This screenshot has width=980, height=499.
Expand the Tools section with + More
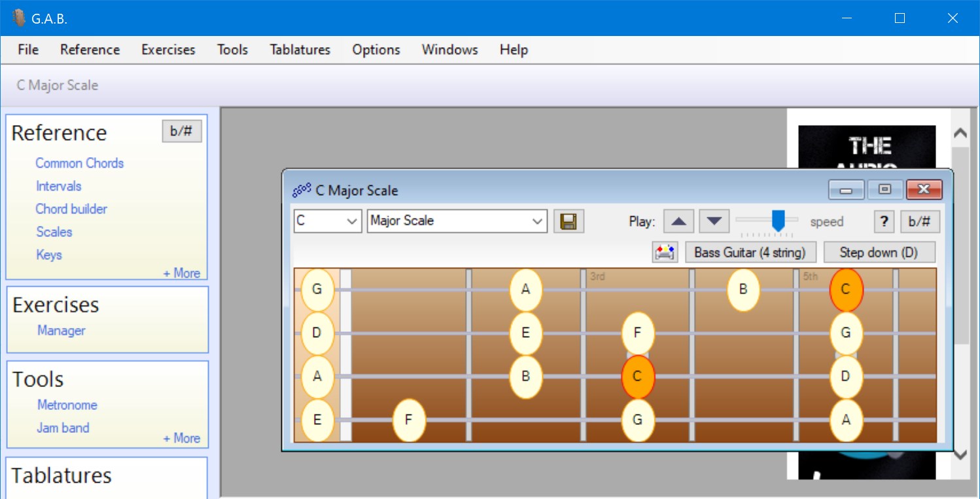click(182, 437)
